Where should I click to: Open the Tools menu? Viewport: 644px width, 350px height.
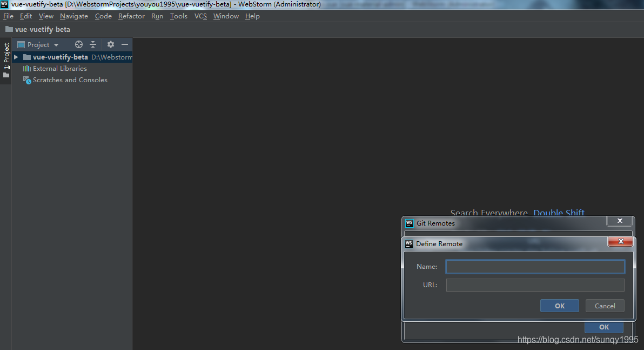click(x=179, y=16)
